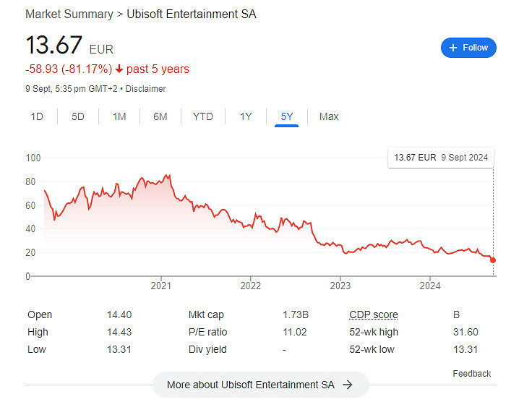Click the CDP score link

click(373, 315)
